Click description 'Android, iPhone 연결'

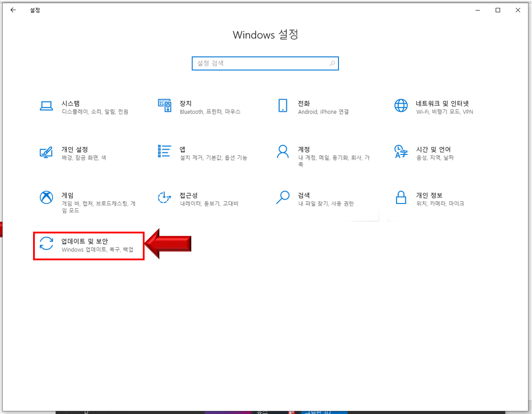tap(323, 112)
